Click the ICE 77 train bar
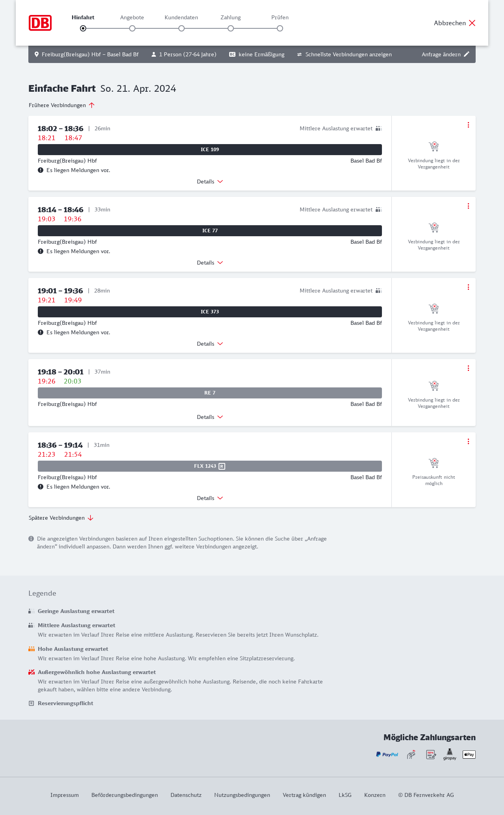This screenshot has width=504, height=815. click(210, 231)
